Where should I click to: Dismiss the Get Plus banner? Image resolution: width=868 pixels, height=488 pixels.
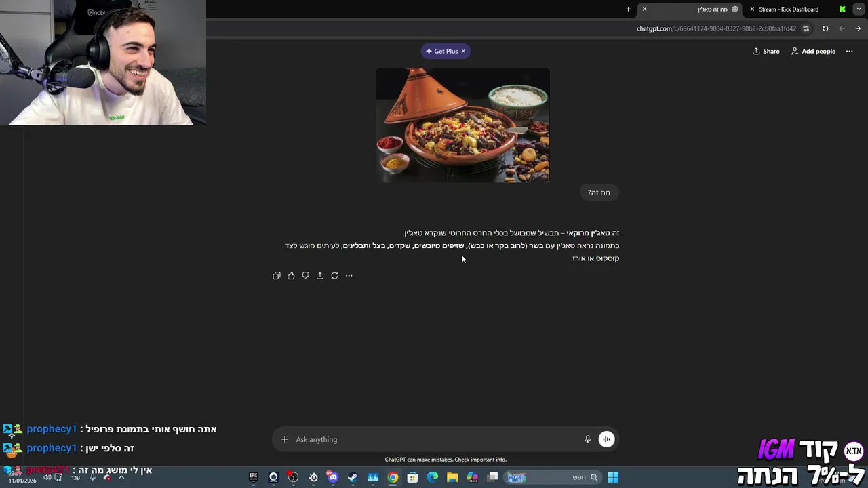(x=463, y=51)
